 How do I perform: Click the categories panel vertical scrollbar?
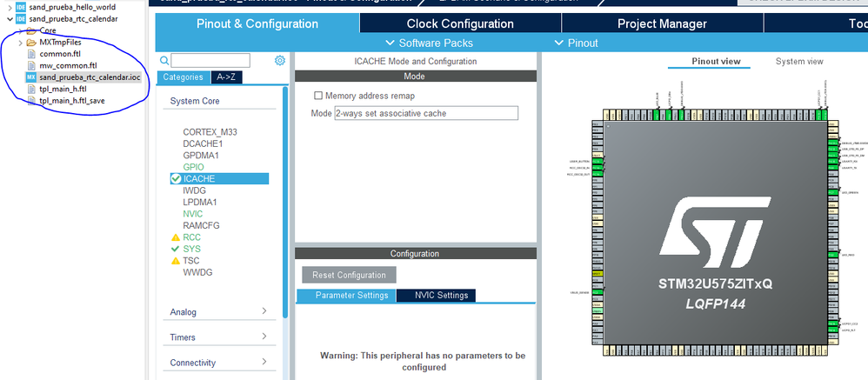(x=285, y=202)
